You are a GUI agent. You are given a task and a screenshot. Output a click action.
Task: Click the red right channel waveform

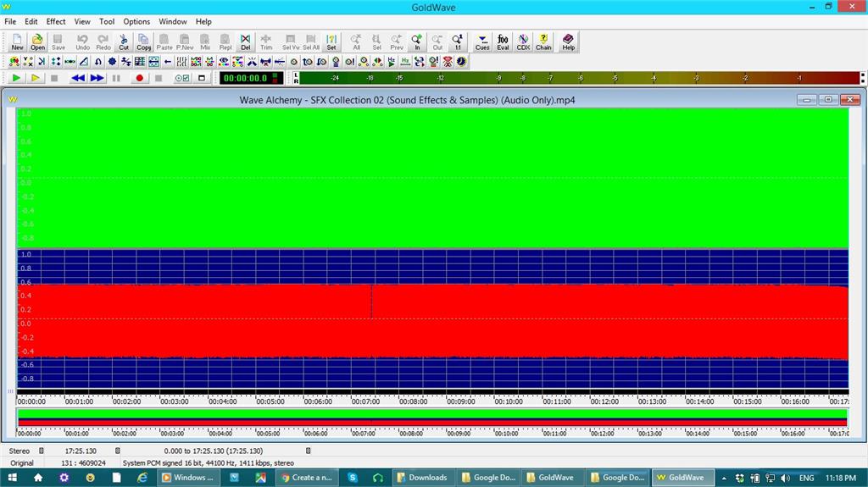click(433, 321)
